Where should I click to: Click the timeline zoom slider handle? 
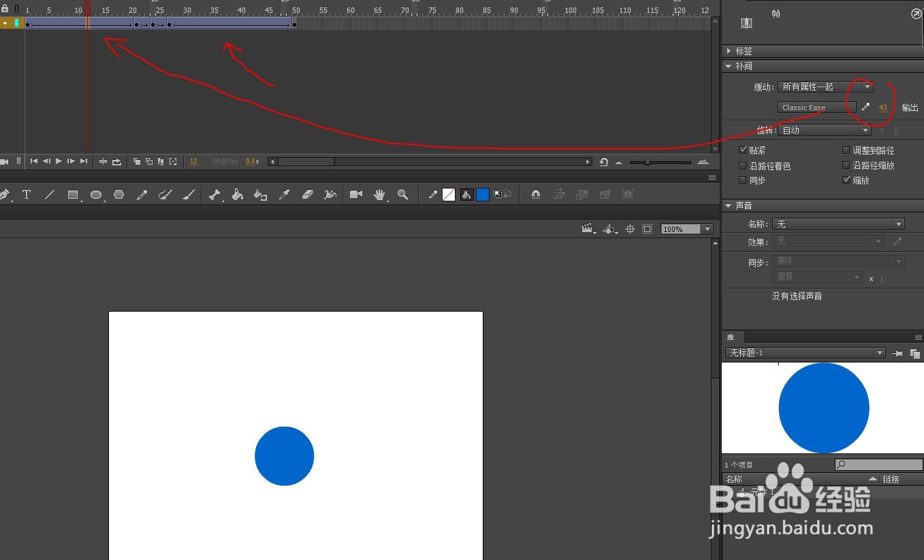[x=647, y=162]
